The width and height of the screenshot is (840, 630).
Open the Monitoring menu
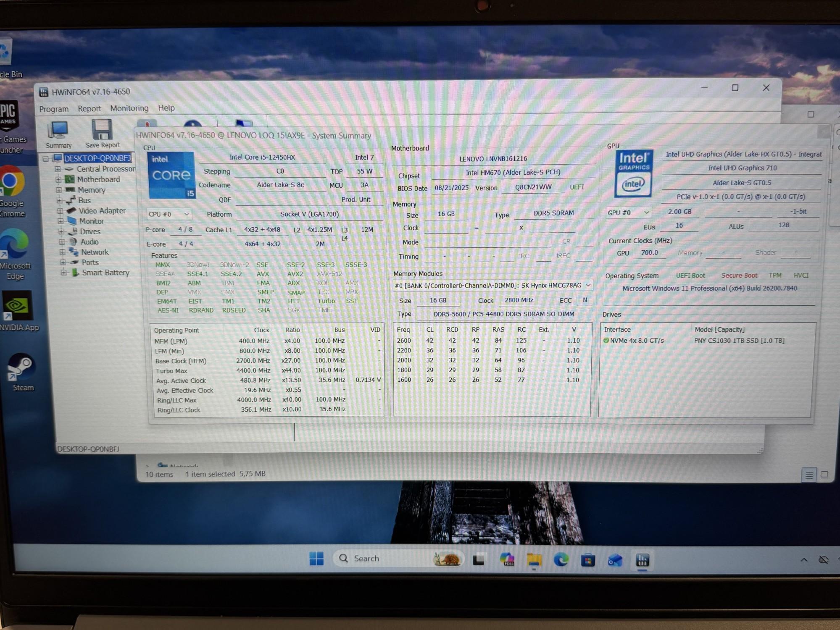[x=129, y=108]
